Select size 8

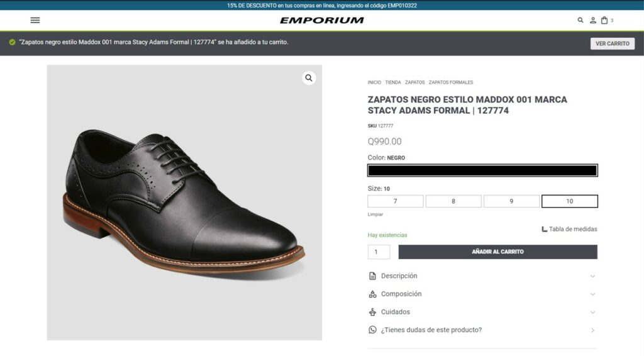[453, 201]
